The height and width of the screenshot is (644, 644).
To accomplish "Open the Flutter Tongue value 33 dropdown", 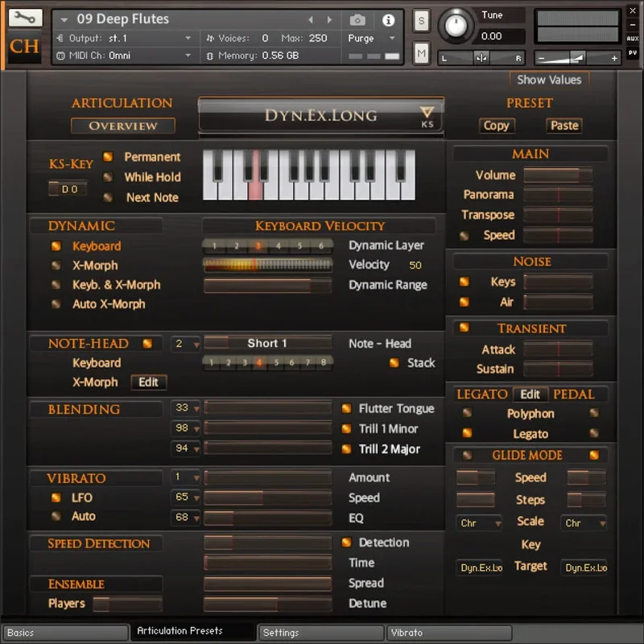I will click(x=186, y=408).
